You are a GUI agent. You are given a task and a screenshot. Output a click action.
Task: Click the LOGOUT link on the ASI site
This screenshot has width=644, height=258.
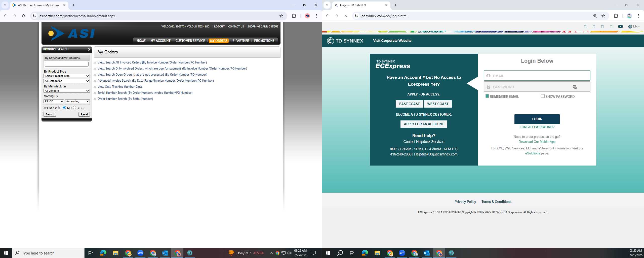pyautogui.click(x=219, y=26)
